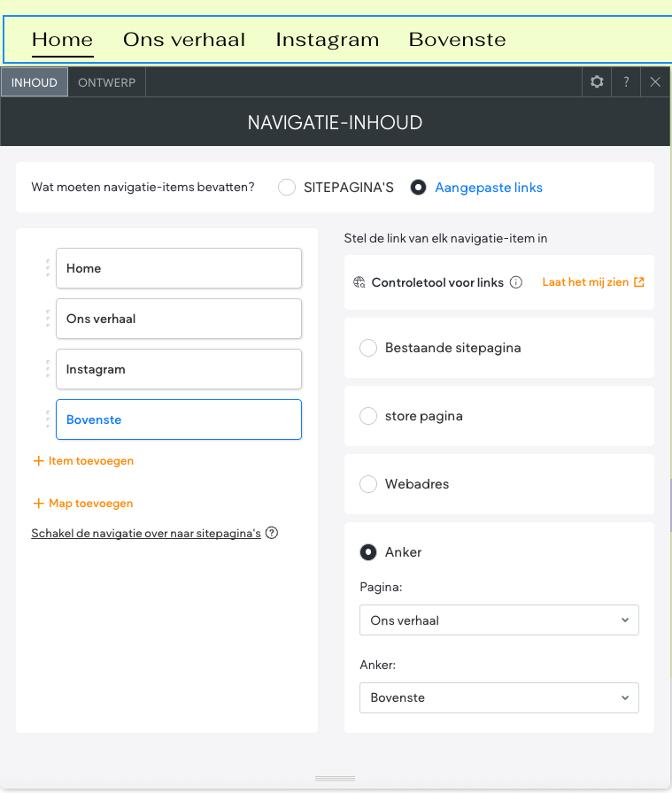Click the info icon beside Controletool voor links

click(516, 283)
